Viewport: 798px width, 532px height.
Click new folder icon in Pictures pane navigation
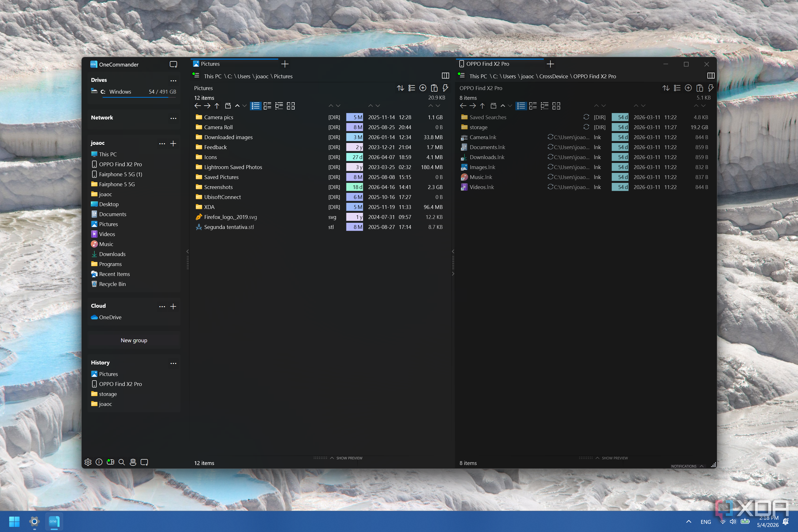tap(228, 106)
